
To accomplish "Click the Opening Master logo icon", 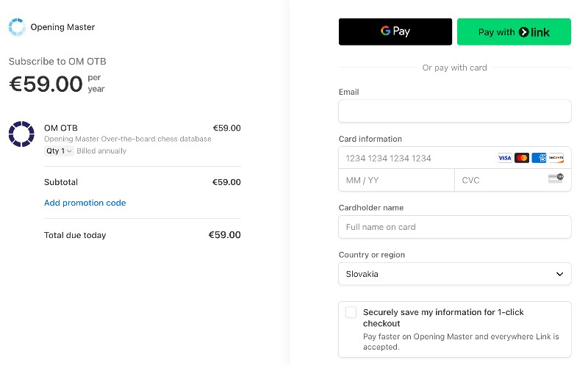I will coord(17,27).
